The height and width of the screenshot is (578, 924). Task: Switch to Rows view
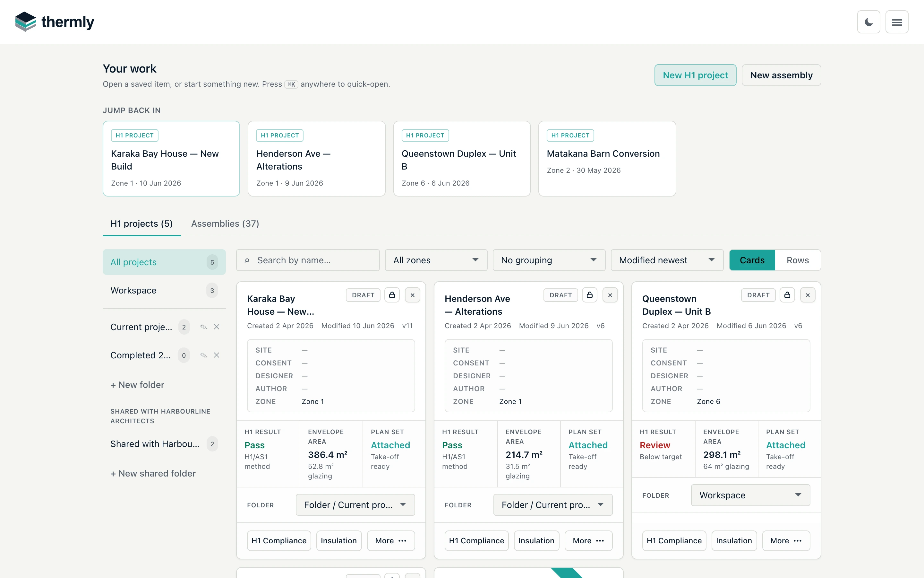pos(798,260)
